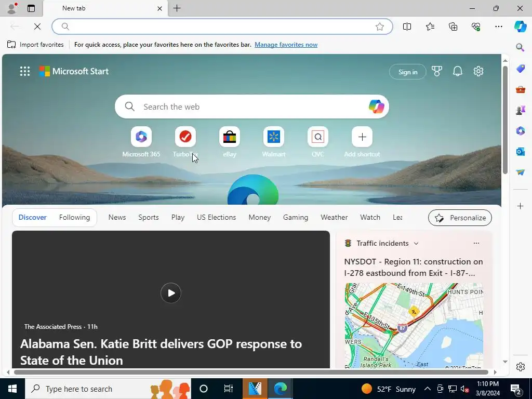This screenshot has height=399, width=532.
Task: Open the Money category
Action: click(x=260, y=217)
